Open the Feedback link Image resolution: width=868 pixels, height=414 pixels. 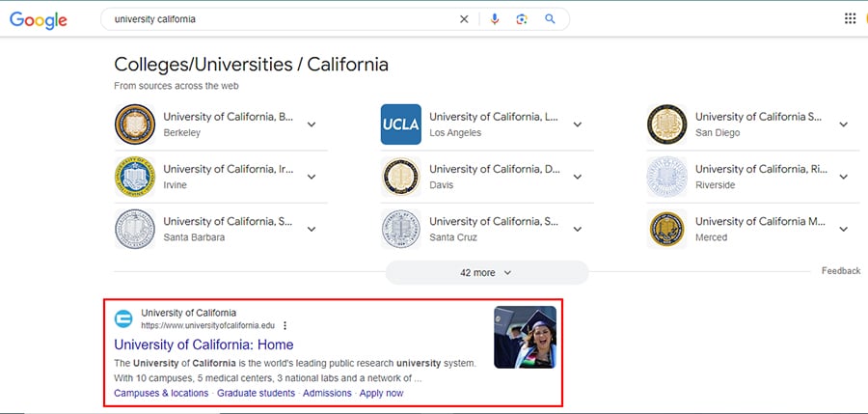coord(841,271)
